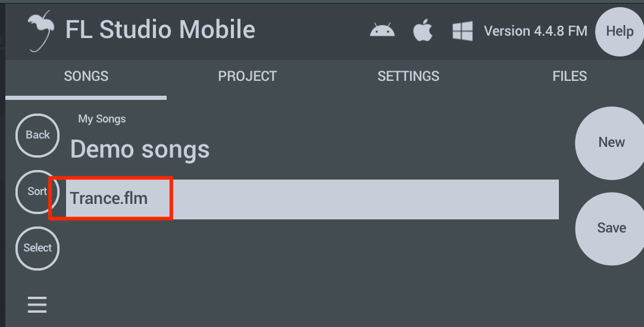Enable Select mode for songs
This screenshot has width=644, height=327.
coord(37,247)
